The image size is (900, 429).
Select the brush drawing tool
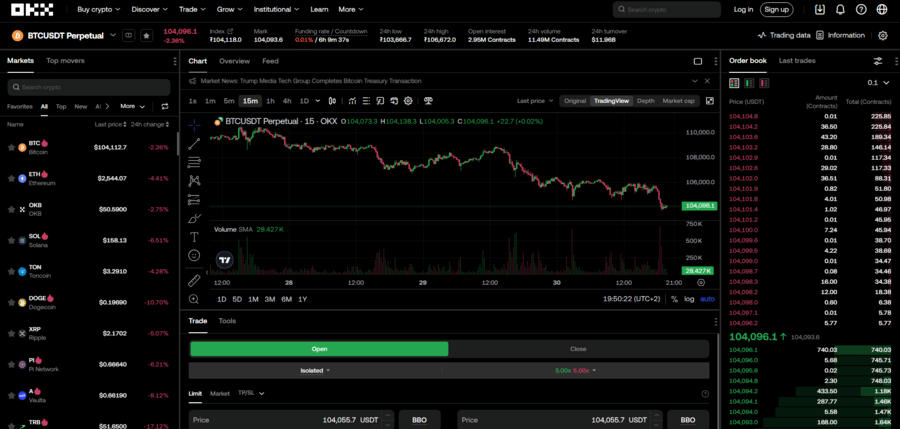pyautogui.click(x=194, y=218)
